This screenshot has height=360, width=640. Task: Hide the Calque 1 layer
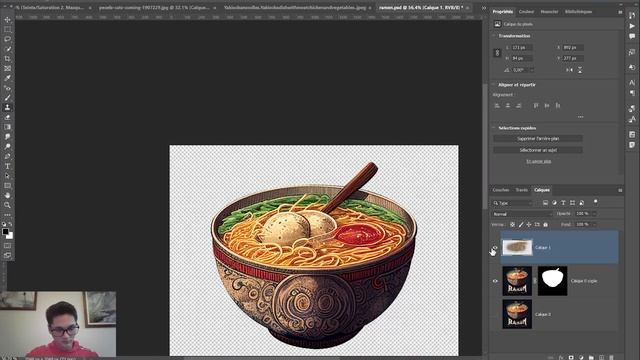tap(495, 247)
